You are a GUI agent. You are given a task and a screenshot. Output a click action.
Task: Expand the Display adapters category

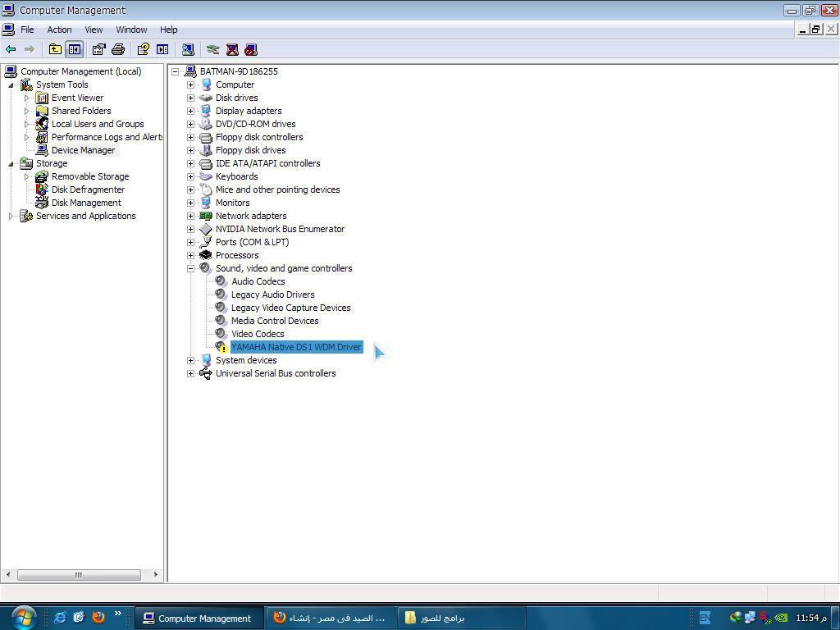pos(191,111)
